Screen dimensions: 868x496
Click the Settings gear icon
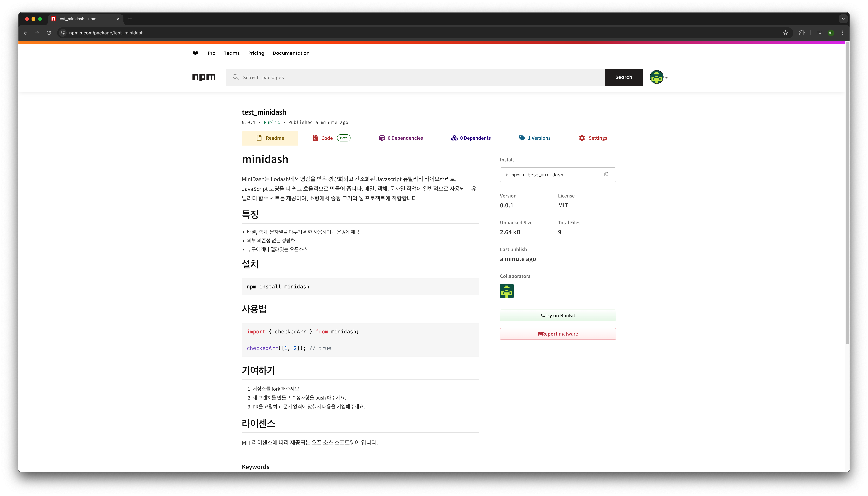tap(582, 138)
